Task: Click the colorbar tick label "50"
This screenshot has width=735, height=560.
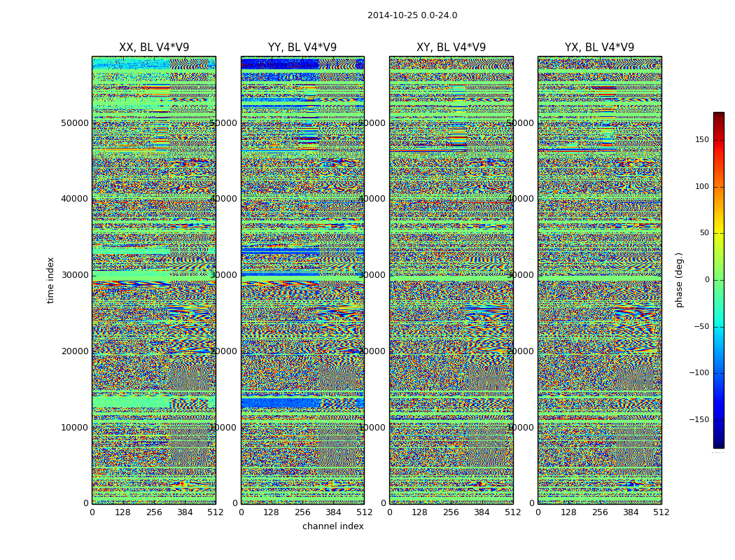Action: [x=703, y=233]
